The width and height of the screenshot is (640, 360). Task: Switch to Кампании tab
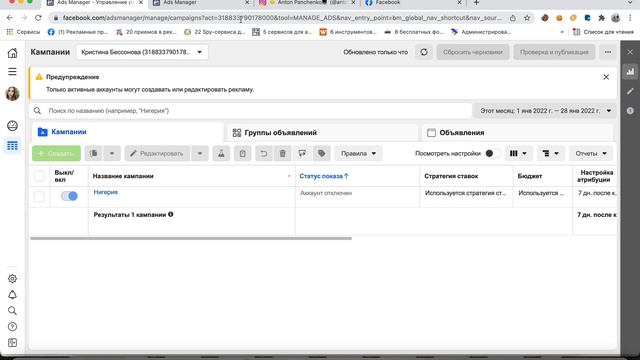[x=127, y=132]
